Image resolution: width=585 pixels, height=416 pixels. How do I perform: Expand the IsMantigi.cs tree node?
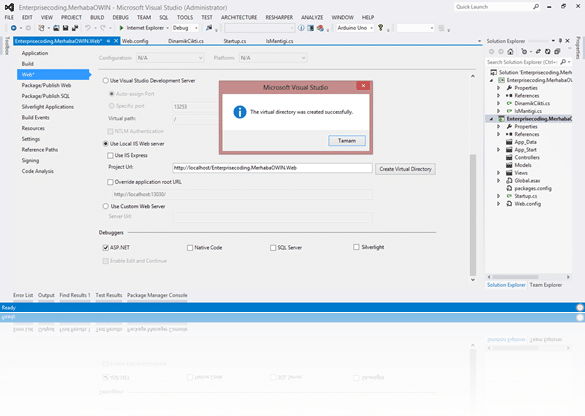pos(499,111)
